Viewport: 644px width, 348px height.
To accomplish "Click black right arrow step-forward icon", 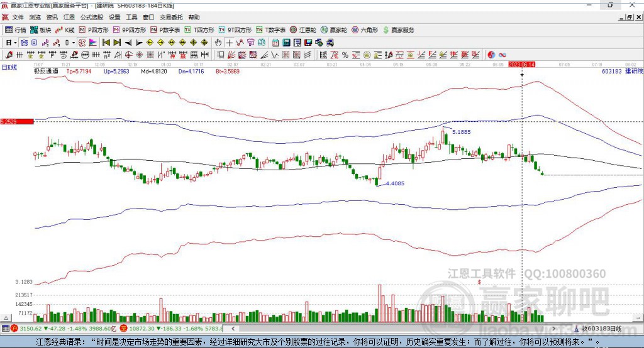I will (x=139, y=43).
